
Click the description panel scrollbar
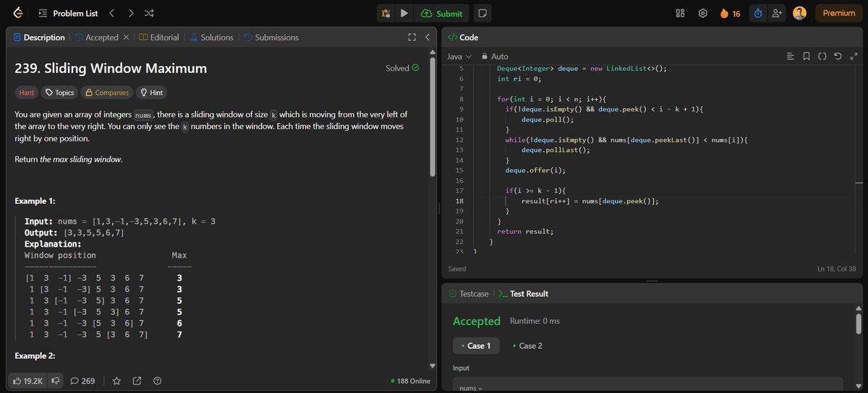point(433,116)
